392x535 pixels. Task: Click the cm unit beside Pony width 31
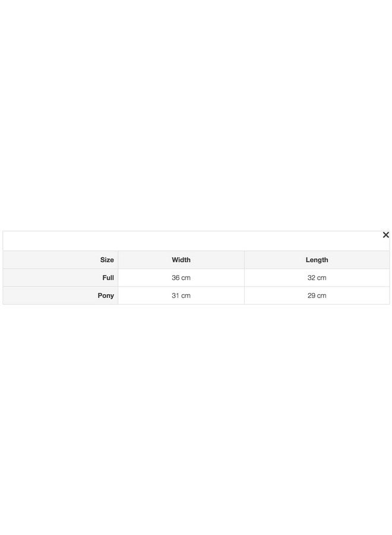(186, 295)
